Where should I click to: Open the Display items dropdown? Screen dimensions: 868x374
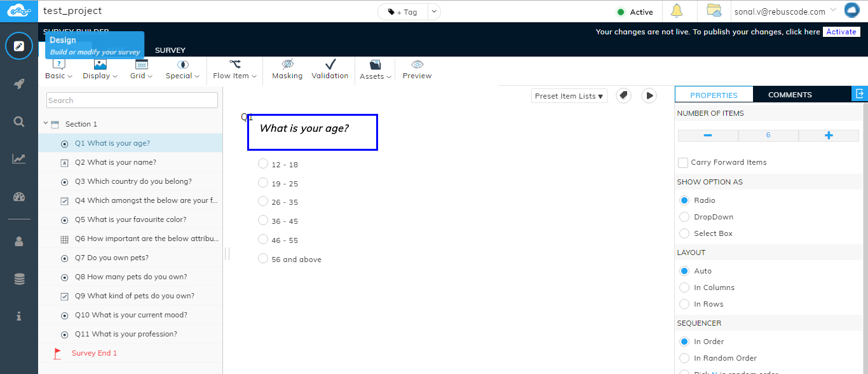point(100,69)
